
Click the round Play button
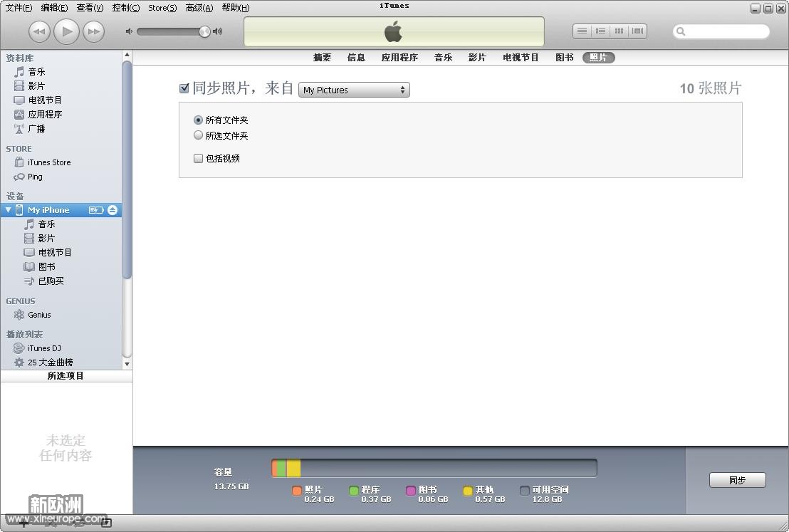pyautogui.click(x=66, y=31)
